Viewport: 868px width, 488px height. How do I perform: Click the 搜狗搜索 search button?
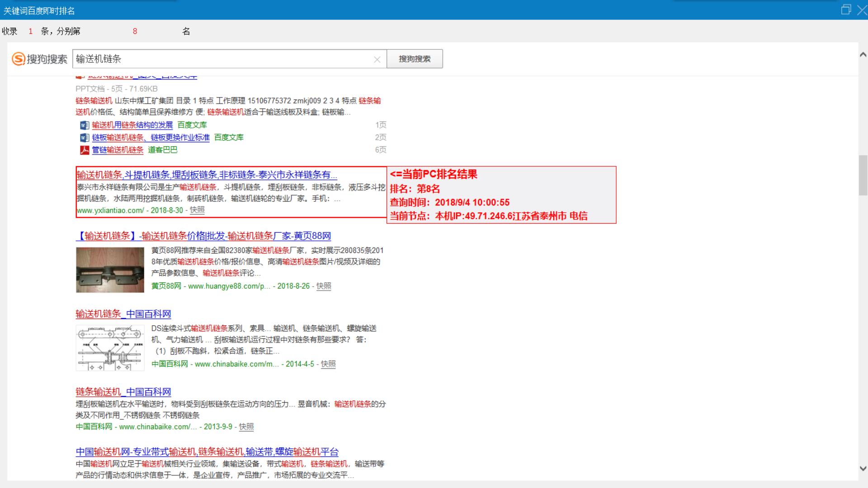click(x=415, y=59)
